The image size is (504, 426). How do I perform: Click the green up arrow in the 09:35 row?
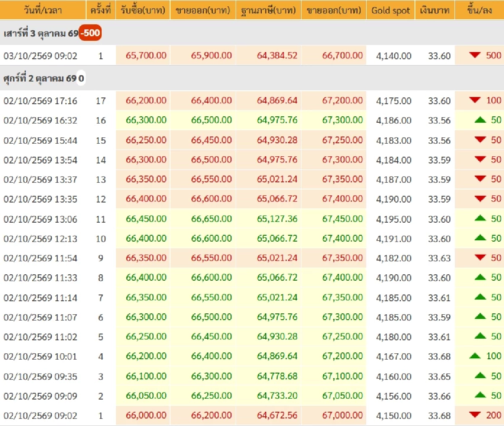click(x=480, y=376)
